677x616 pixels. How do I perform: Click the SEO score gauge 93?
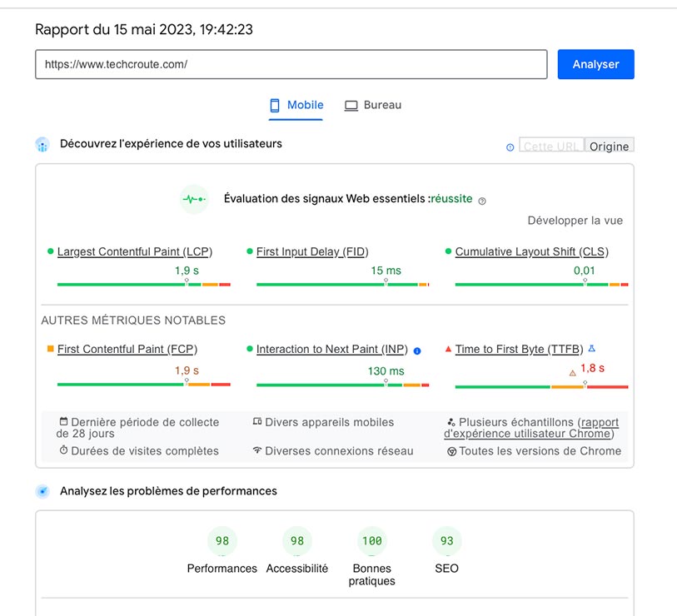pyautogui.click(x=447, y=541)
